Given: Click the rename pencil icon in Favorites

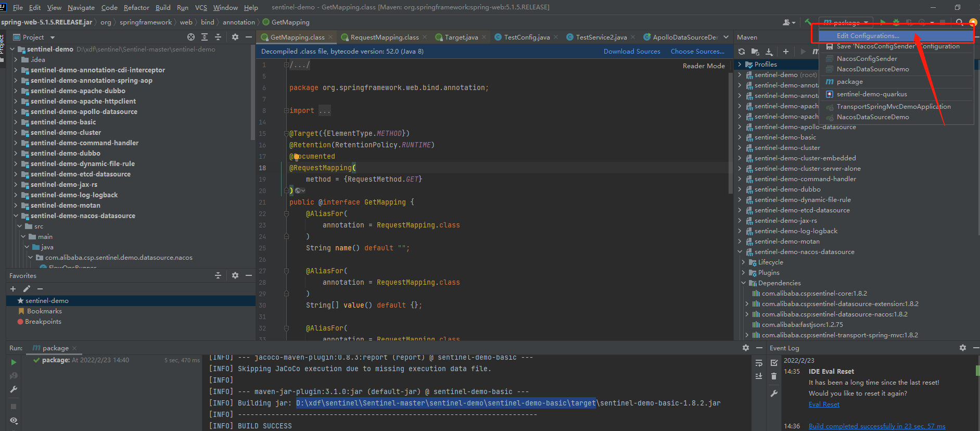Looking at the screenshot, I should (x=27, y=288).
